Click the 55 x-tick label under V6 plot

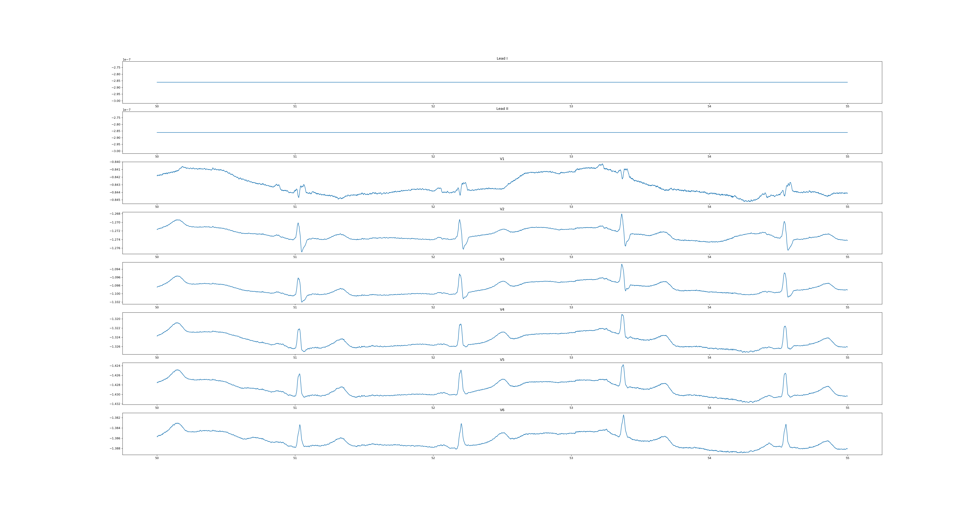click(847, 458)
